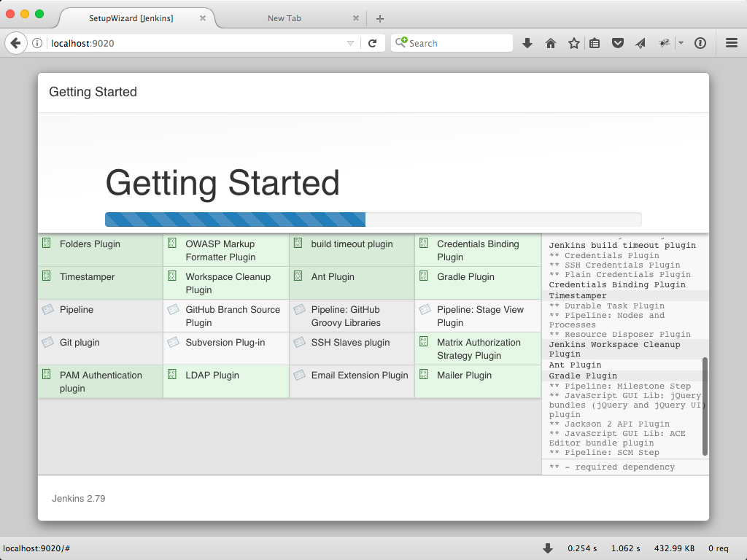Click the 1.062 s timing value
The height and width of the screenshot is (560, 747).
pos(625,548)
